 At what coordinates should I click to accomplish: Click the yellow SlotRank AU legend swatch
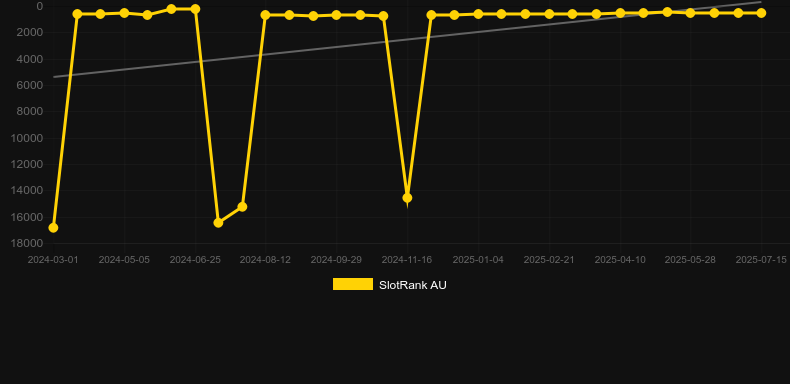pyautogui.click(x=353, y=284)
